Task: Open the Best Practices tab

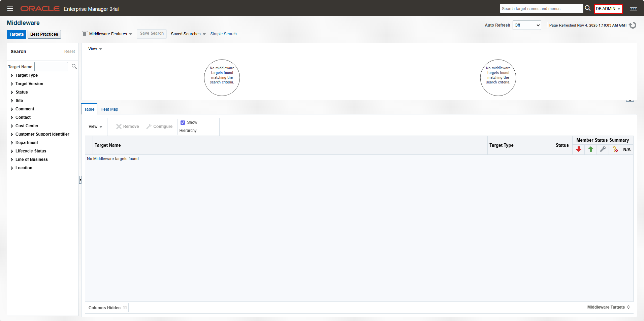Action: click(x=44, y=34)
